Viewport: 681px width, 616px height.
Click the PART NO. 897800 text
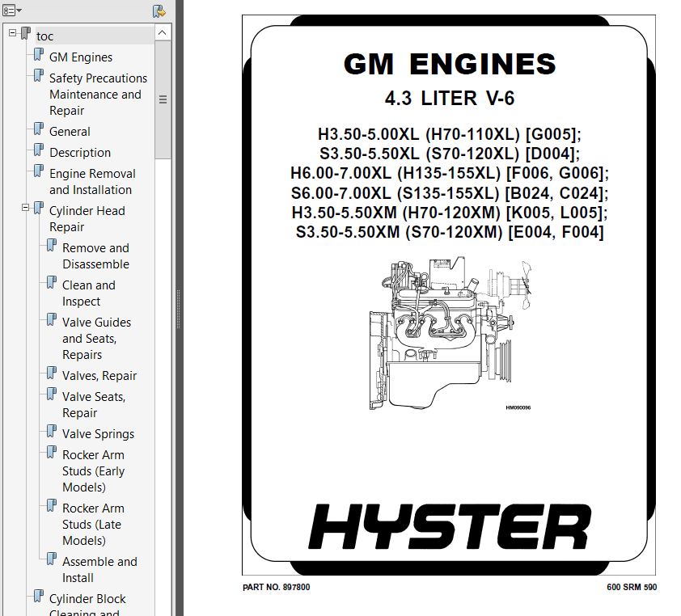pos(277,588)
